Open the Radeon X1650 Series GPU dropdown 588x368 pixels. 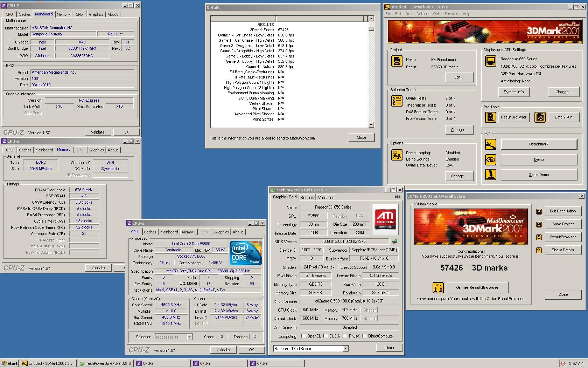click(345, 349)
